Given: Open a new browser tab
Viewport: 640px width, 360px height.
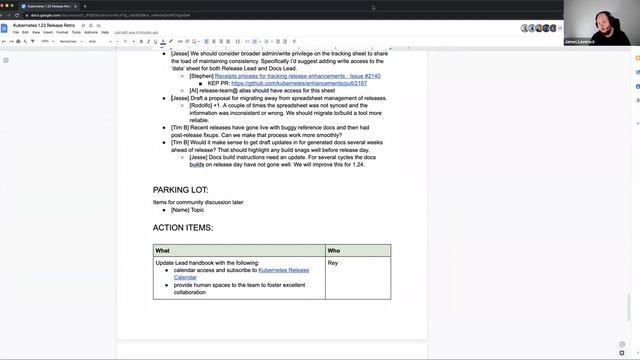Looking at the screenshot, I should (x=85, y=6).
